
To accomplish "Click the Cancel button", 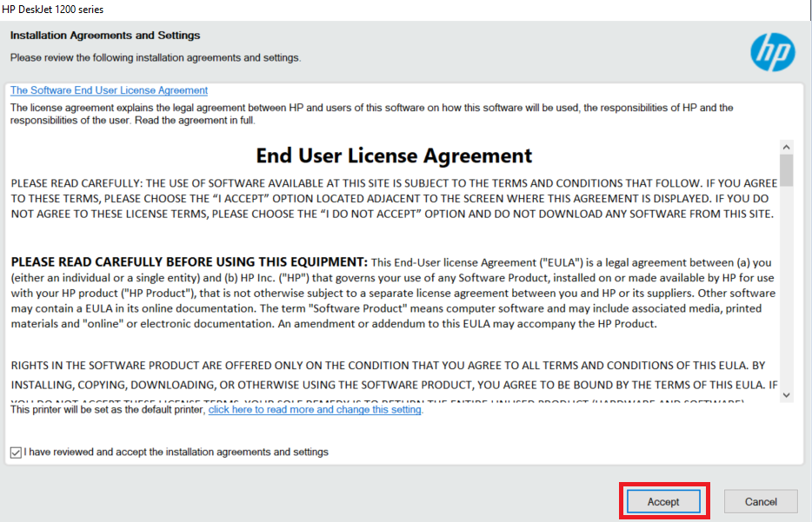I will pos(761,501).
